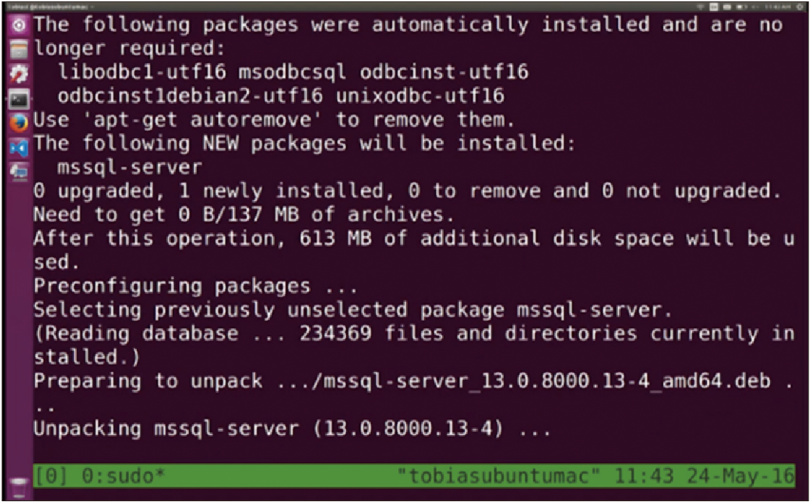This screenshot has width=812, height=504.
Task: Launch System Settings wrench-gear icon
Action: point(19,74)
